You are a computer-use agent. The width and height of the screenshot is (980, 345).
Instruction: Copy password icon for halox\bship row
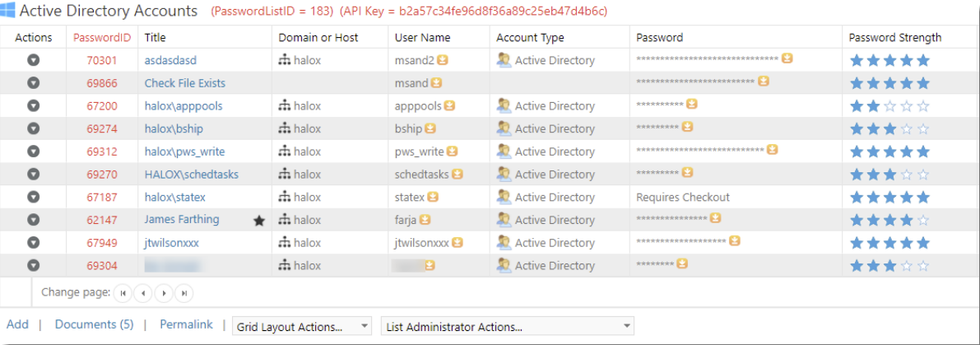coord(688,126)
